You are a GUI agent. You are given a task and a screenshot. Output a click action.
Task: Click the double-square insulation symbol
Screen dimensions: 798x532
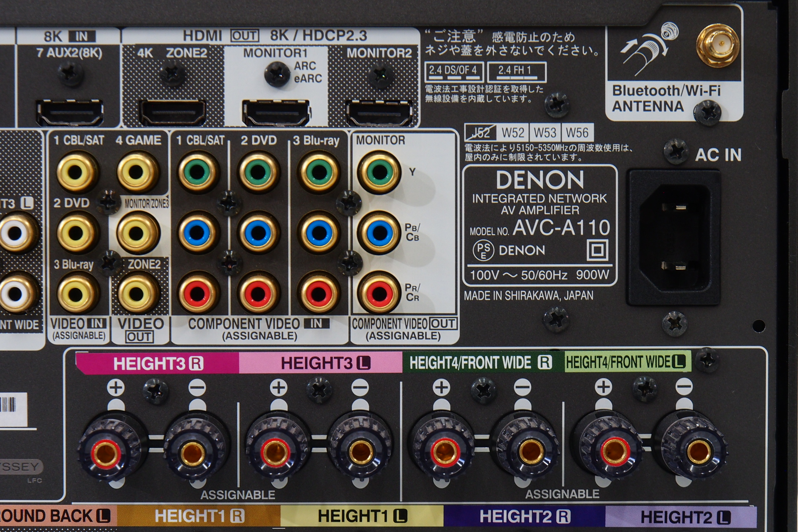click(x=598, y=250)
